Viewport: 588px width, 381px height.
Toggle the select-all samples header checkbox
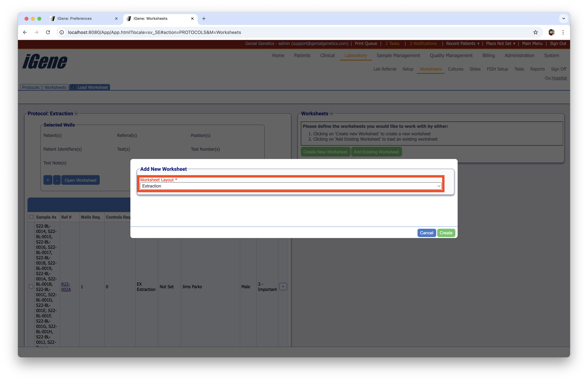coord(31,217)
